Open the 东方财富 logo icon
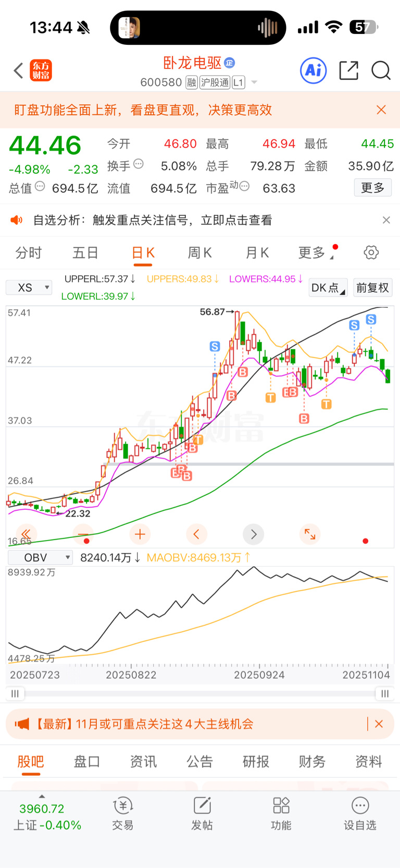400x868 pixels. (41, 70)
